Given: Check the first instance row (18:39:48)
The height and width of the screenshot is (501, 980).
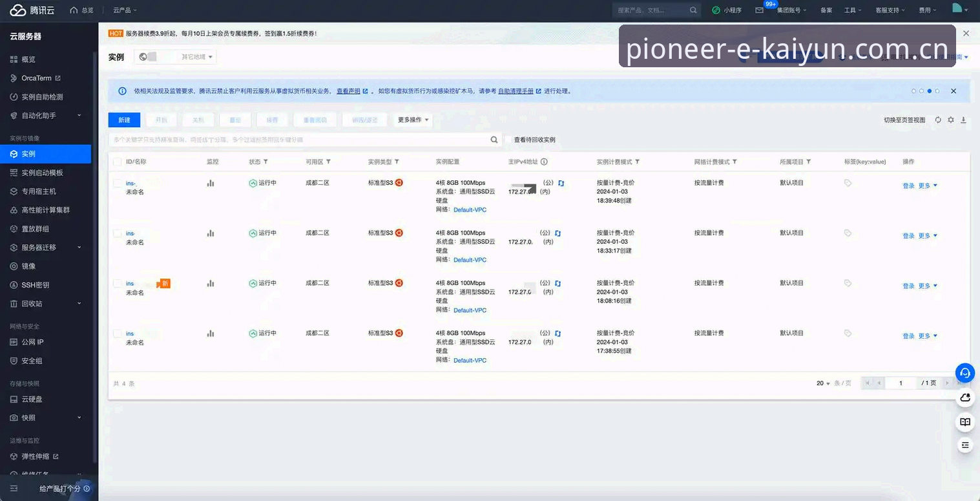Looking at the screenshot, I should [x=117, y=184].
